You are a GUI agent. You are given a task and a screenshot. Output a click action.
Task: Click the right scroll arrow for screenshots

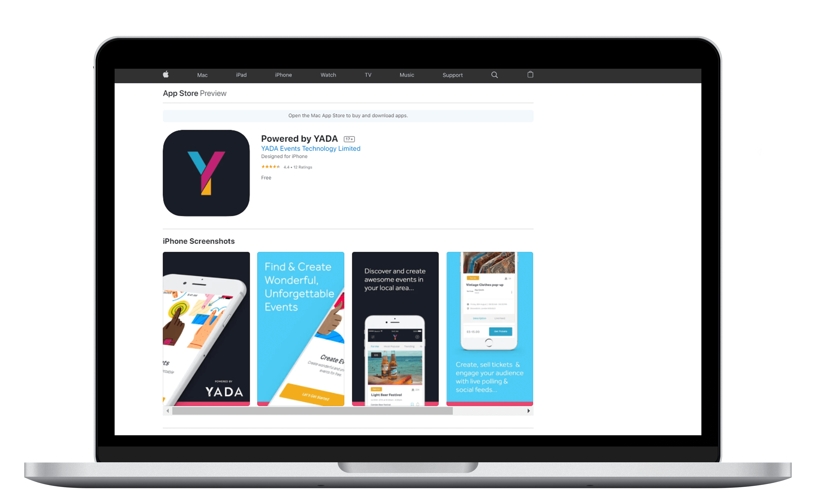coord(528,411)
